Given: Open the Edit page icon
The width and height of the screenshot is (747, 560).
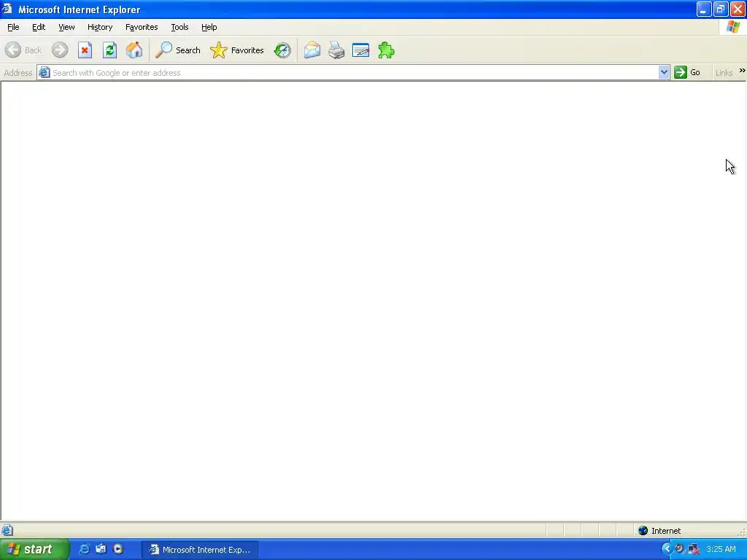Looking at the screenshot, I should (x=360, y=50).
